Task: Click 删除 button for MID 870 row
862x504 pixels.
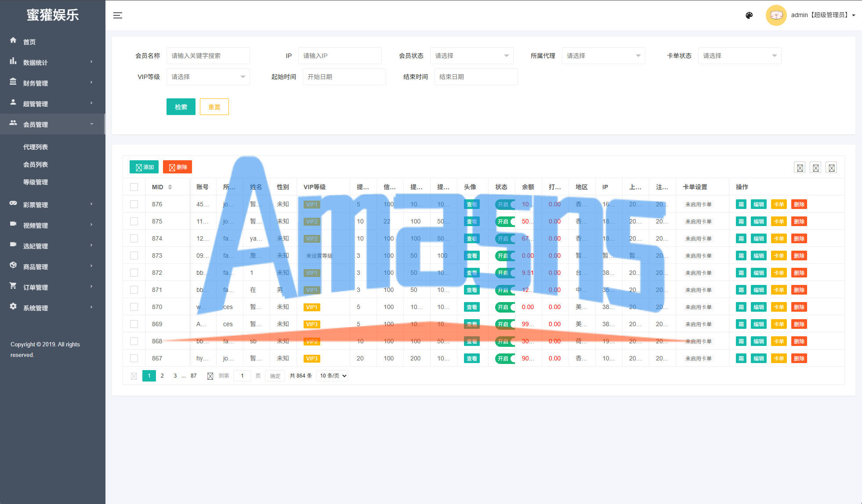Action: point(799,307)
